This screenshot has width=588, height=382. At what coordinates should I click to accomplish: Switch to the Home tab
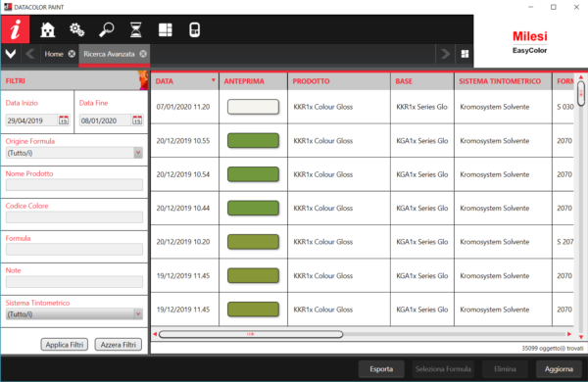coord(54,54)
